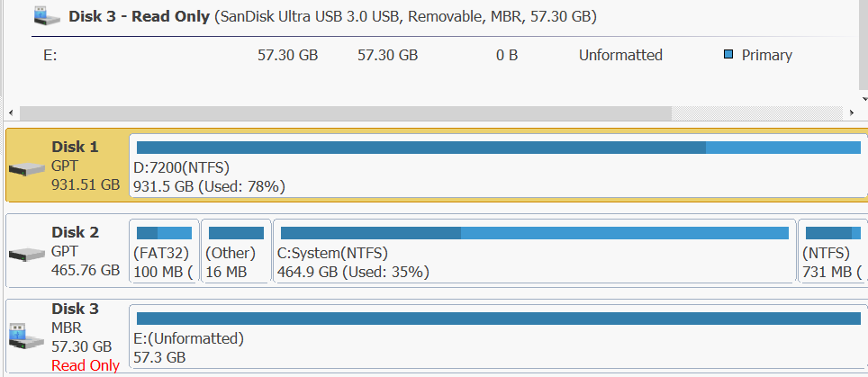Click the Primary partition type legend square
This screenshot has width=868, height=377.
pyautogui.click(x=728, y=55)
